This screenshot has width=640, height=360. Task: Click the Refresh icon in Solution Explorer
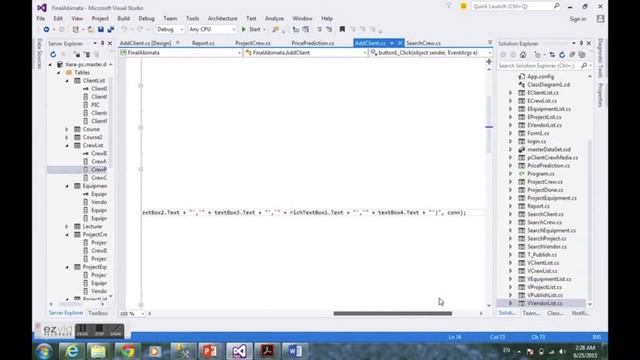coord(562,55)
